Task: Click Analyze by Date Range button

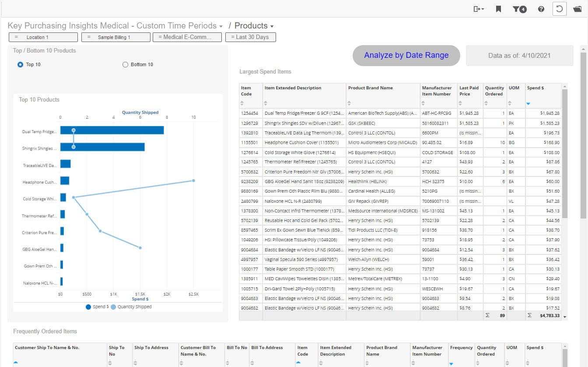Action: (406, 56)
